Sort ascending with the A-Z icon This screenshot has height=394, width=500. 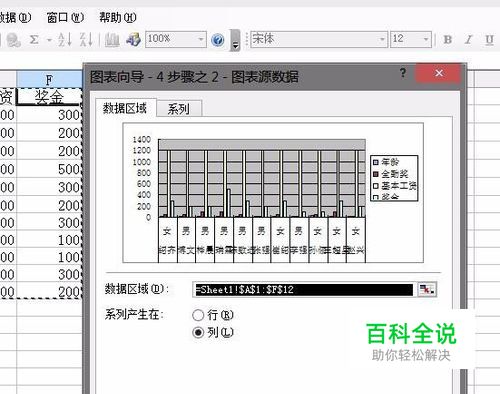click(x=65, y=40)
